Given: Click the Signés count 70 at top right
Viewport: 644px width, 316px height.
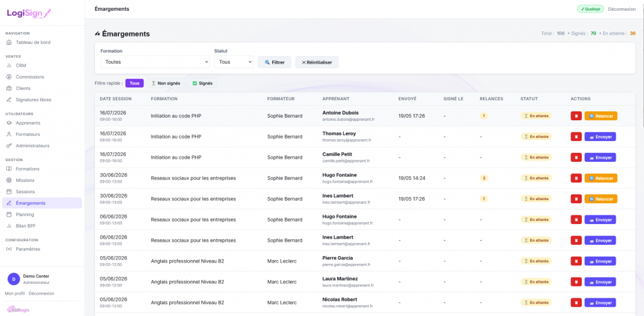Looking at the screenshot, I should pyautogui.click(x=594, y=34).
